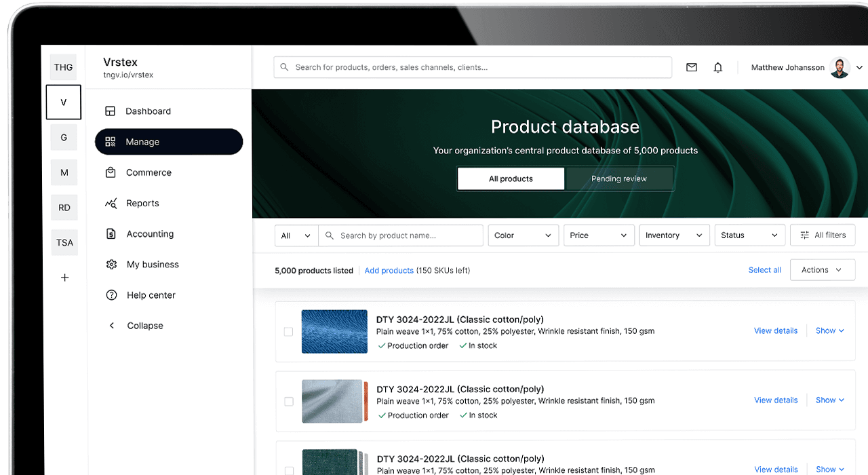Open notifications bell icon
The image size is (868, 475).
718,67
